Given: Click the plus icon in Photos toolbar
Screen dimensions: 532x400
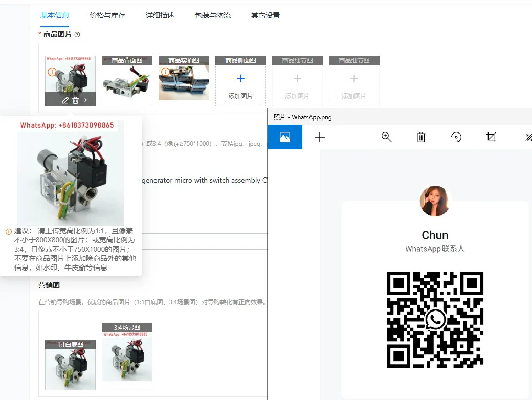Looking at the screenshot, I should click(x=320, y=137).
